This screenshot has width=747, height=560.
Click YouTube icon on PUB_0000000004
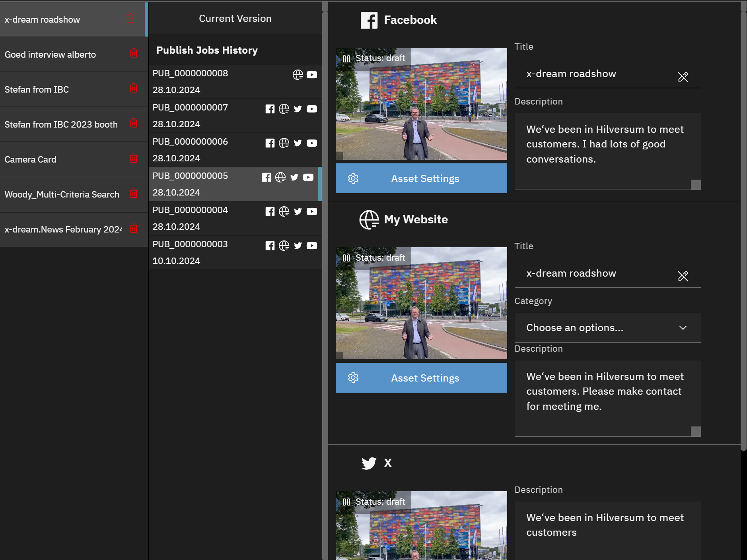click(312, 211)
